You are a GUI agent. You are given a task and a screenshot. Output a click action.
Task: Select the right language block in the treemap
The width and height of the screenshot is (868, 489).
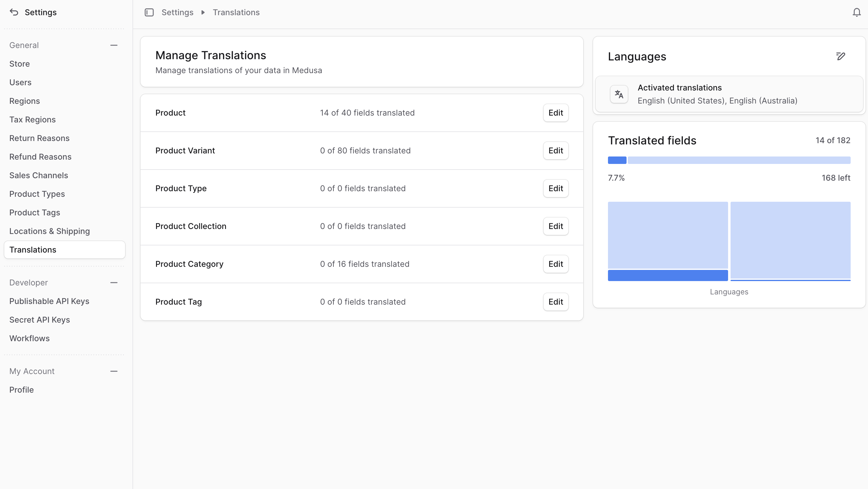[x=791, y=240]
